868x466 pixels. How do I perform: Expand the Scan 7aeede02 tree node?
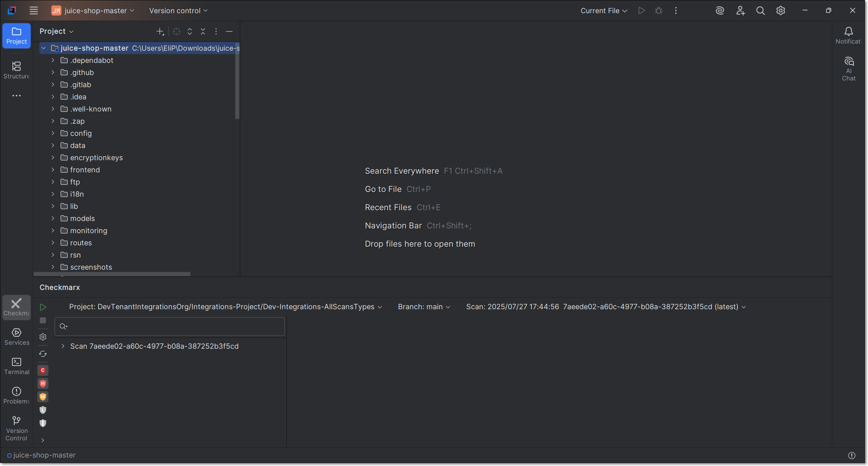(x=63, y=346)
